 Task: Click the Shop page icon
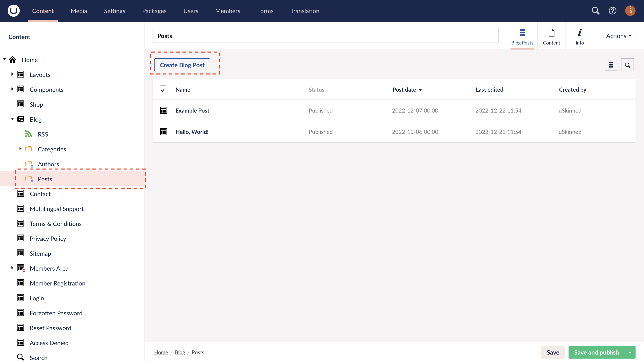pyautogui.click(x=21, y=104)
